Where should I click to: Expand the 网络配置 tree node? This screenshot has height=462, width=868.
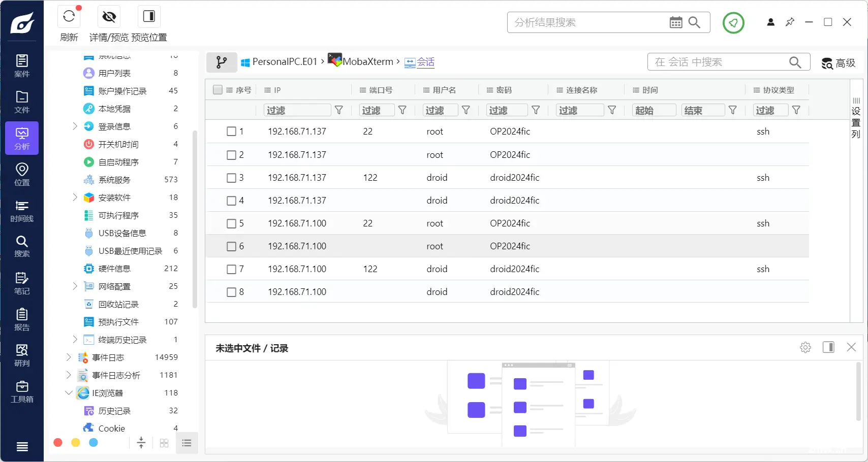[75, 286]
